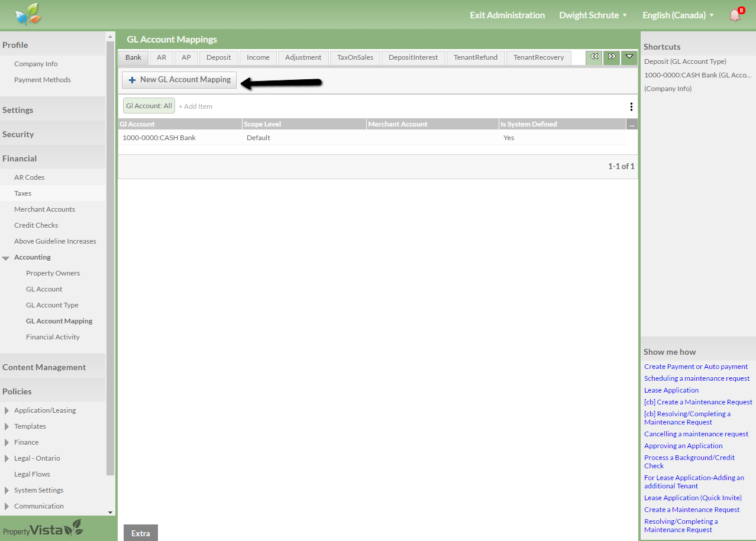
Task: Click the Gl Account: All filter chip
Action: pyautogui.click(x=149, y=106)
